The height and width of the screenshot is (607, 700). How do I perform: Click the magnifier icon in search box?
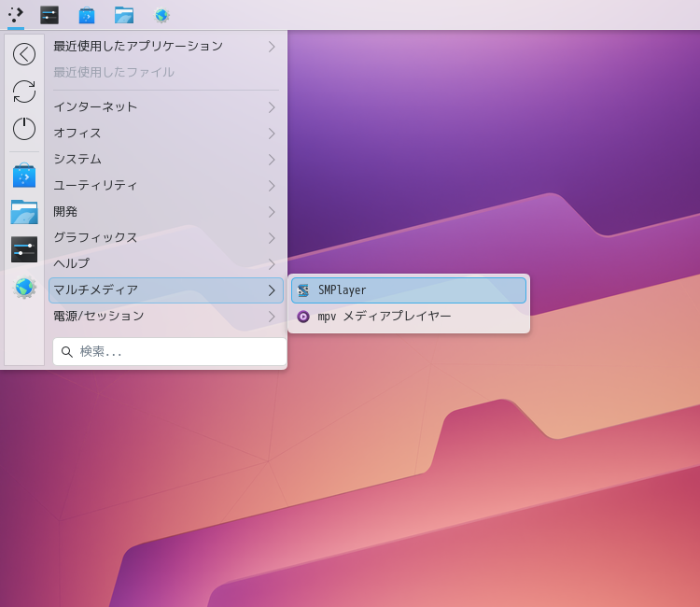(x=67, y=352)
